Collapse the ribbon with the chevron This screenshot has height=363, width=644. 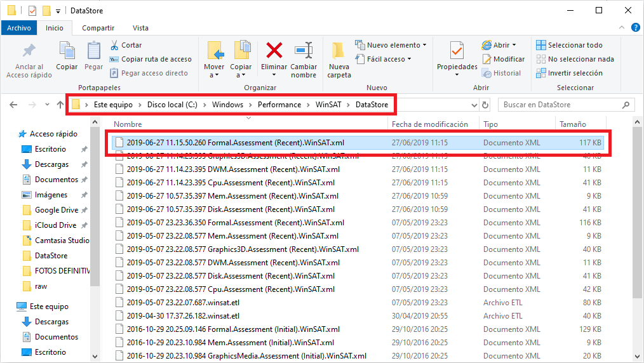tap(622, 28)
